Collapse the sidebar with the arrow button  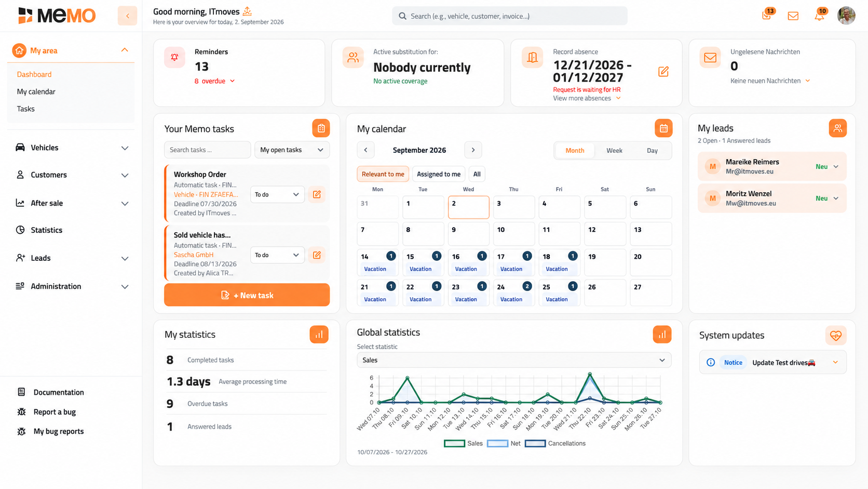(x=127, y=16)
